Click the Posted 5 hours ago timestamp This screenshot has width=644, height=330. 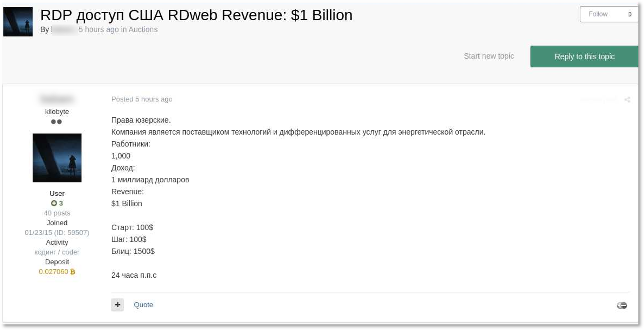point(142,99)
